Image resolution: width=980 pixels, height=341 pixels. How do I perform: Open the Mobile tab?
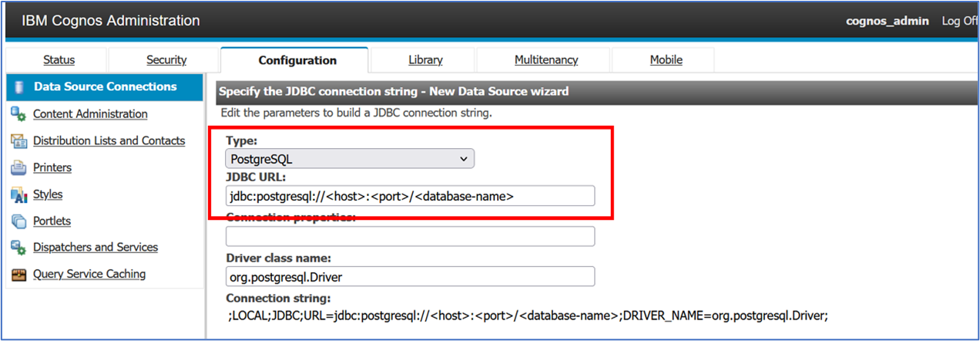coord(666,60)
